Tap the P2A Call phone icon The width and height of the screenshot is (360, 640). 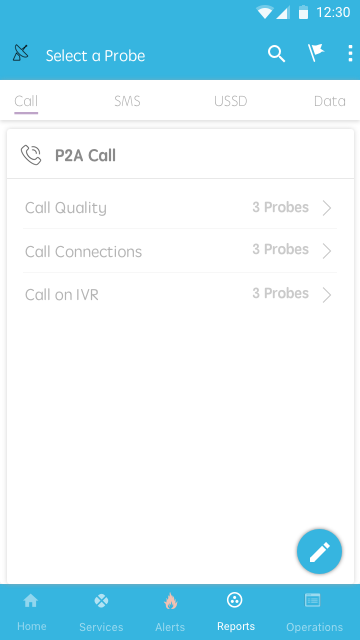click(x=31, y=155)
